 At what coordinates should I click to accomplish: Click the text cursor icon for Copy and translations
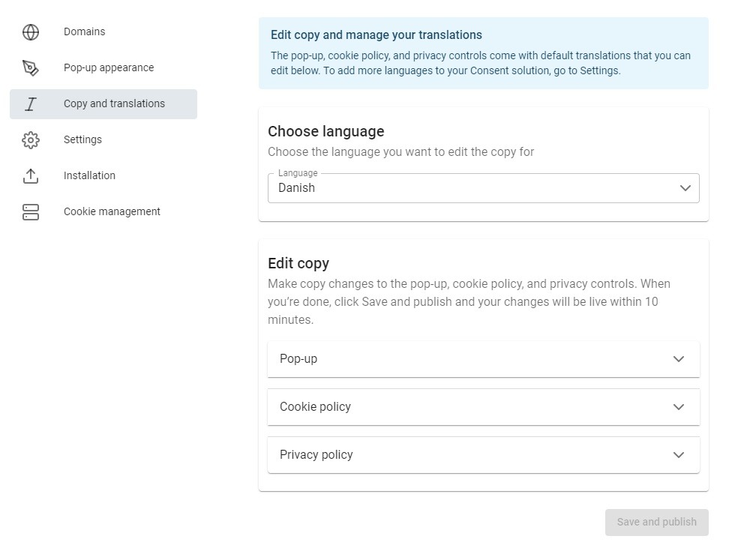31,104
